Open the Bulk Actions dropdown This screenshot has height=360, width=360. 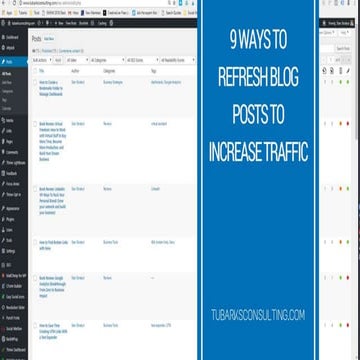pos(42,60)
